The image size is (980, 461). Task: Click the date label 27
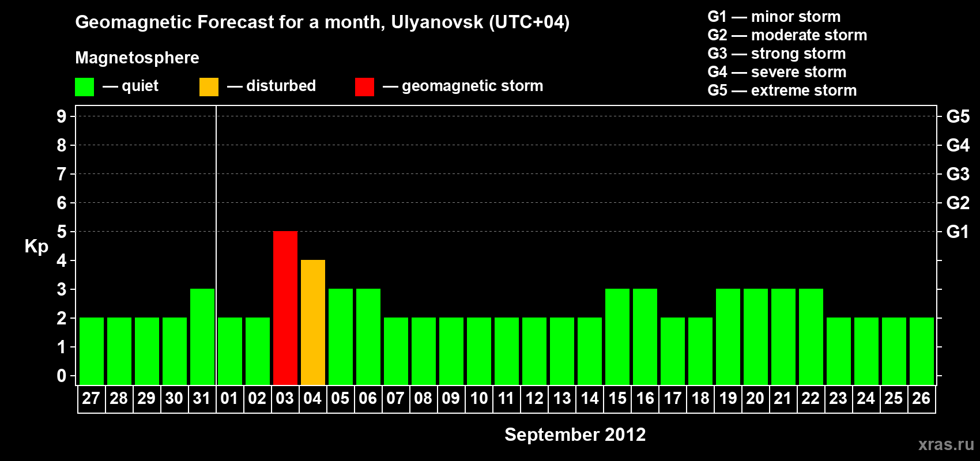click(x=91, y=398)
